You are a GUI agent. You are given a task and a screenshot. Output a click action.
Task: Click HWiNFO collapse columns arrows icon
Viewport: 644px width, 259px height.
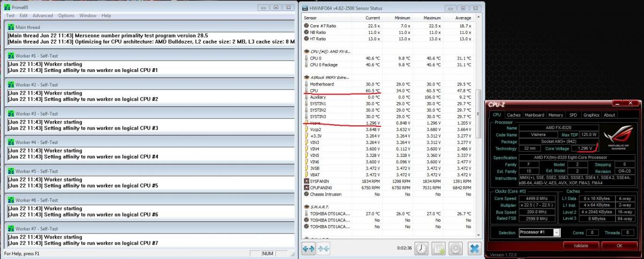pyautogui.click(x=324, y=248)
